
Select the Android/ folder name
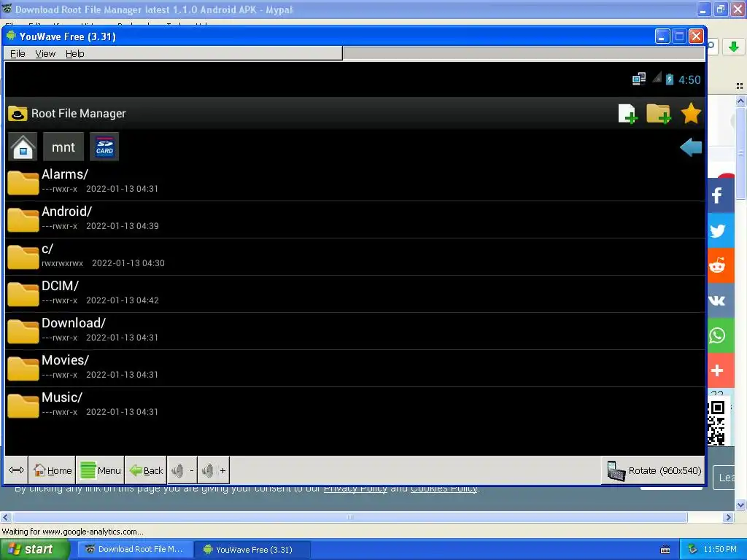[x=66, y=211]
